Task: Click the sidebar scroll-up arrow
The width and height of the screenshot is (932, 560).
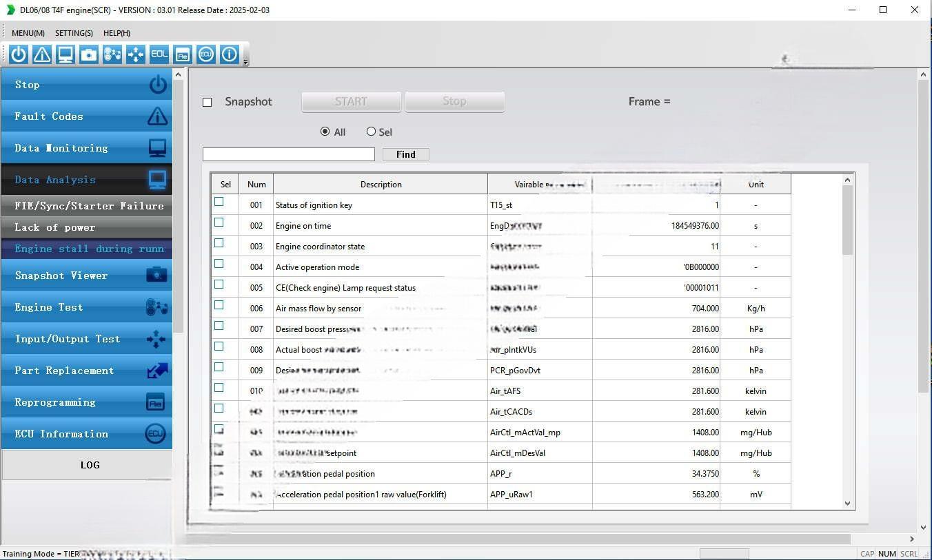Action: tap(178, 74)
